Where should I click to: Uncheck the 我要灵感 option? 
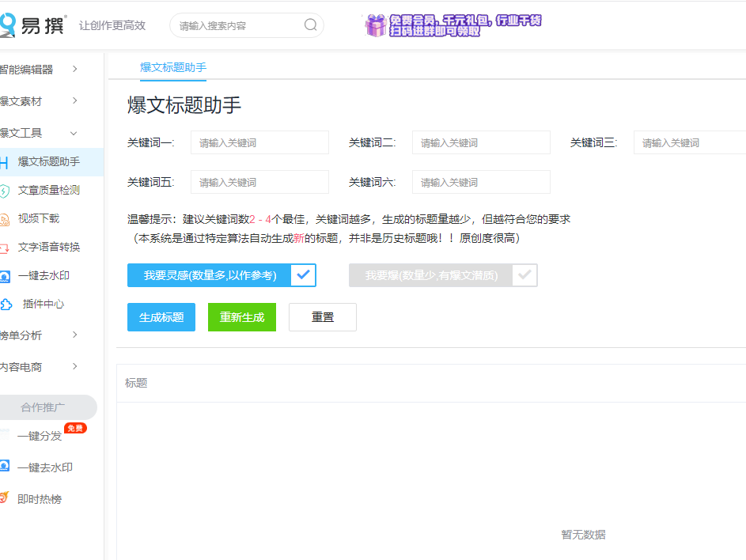tap(303, 275)
